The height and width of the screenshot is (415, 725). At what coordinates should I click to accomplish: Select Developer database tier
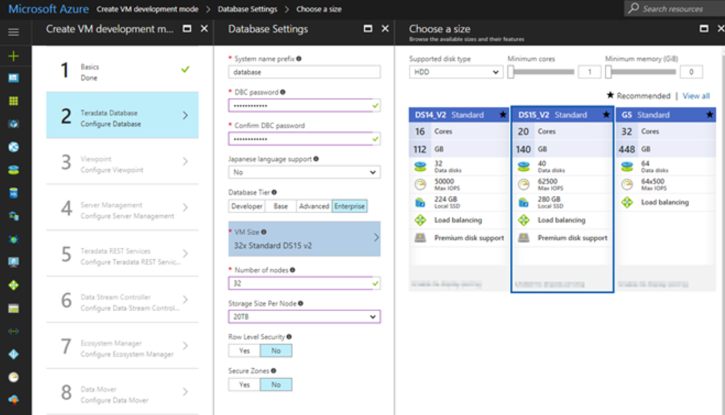tap(247, 206)
